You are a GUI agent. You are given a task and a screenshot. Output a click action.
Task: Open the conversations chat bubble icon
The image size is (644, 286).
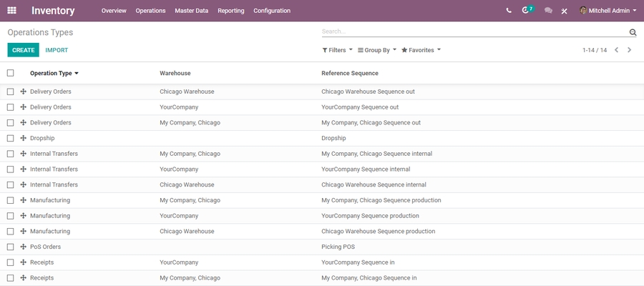tap(548, 11)
